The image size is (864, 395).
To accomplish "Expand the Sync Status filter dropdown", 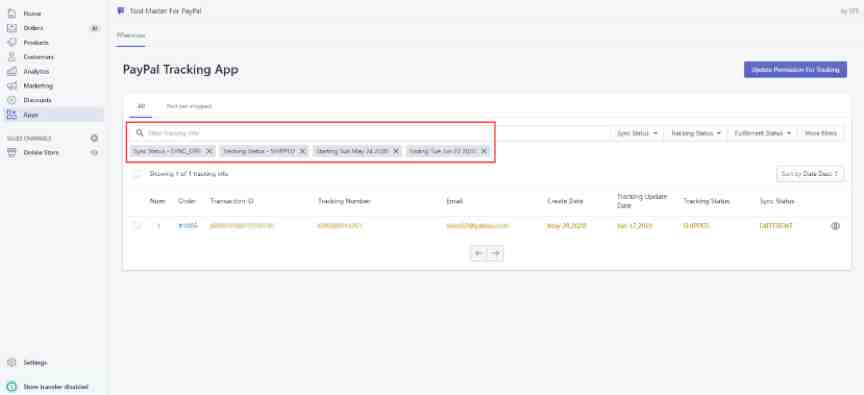I will (x=637, y=133).
